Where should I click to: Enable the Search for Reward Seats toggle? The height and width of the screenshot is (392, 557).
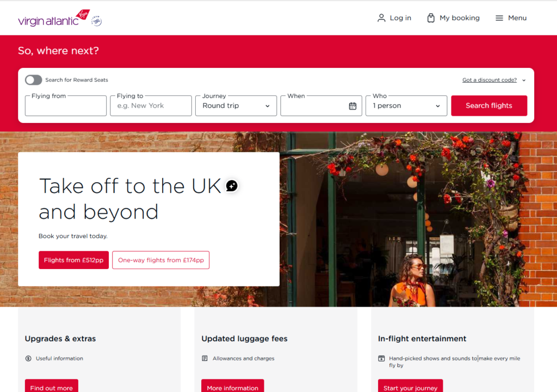(x=33, y=80)
